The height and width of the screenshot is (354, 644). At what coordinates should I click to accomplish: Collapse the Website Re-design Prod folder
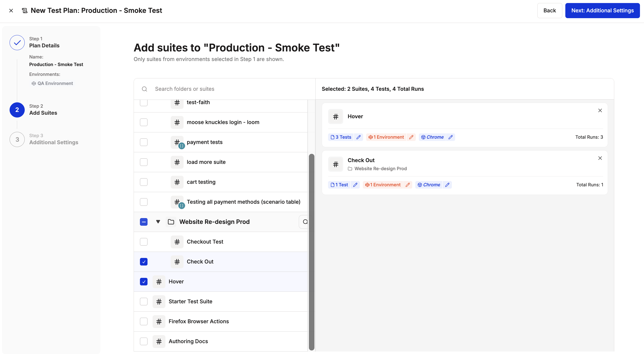pos(158,222)
